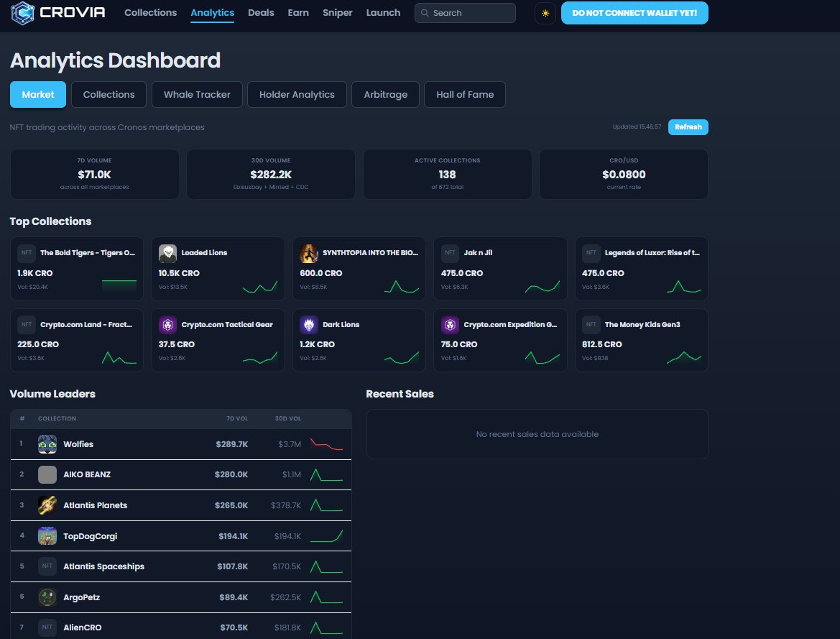The width and height of the screenshot is (840, 639).
Task: Click Atlantis Spaceships NFT placeholder icon
Action: (x=47, y=566)
